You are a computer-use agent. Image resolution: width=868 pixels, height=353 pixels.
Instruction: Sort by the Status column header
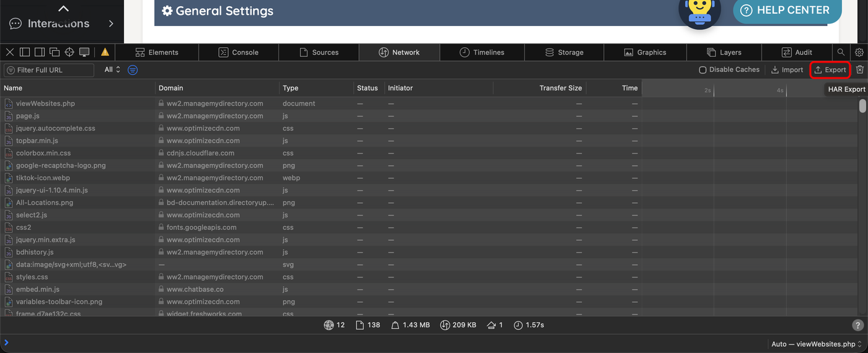(x=369, y=88)
